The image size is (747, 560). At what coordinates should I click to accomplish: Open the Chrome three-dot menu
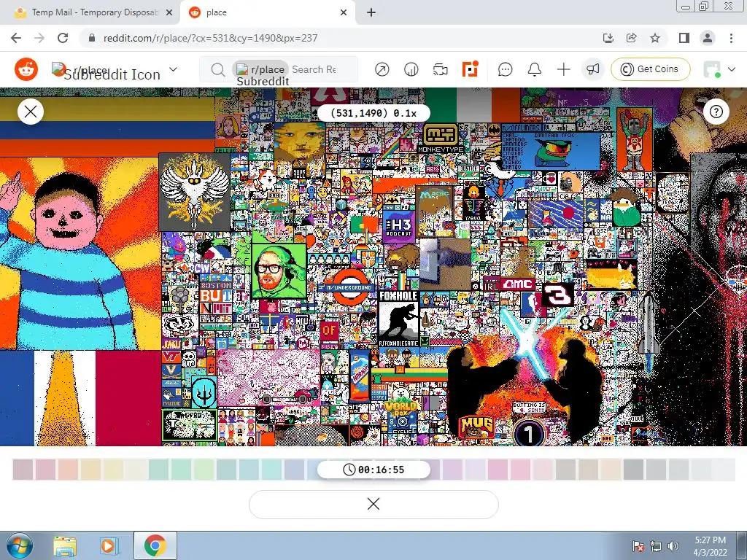coord(731,38)
